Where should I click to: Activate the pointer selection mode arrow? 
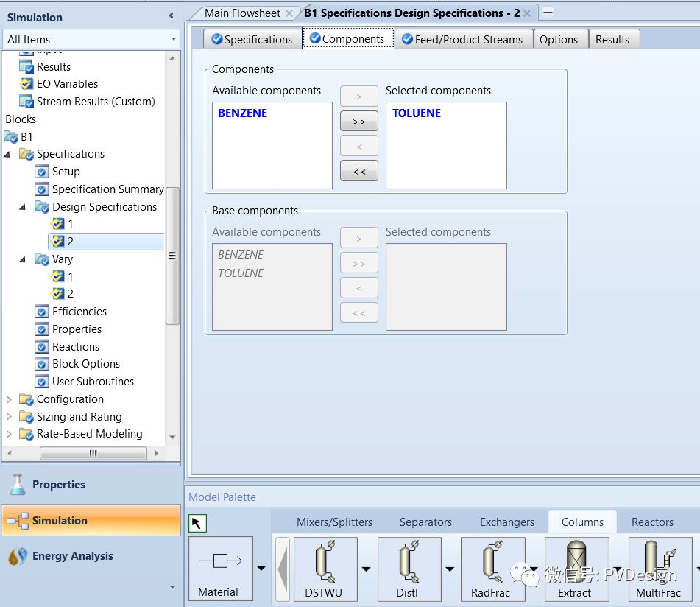click(x=197, y=523)
